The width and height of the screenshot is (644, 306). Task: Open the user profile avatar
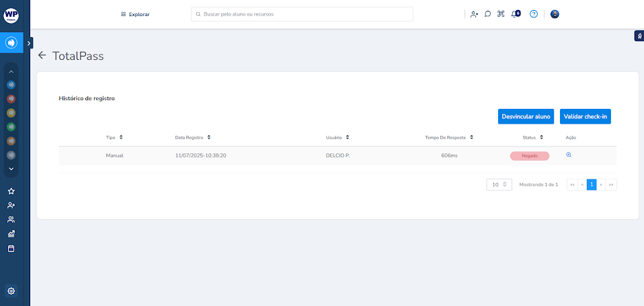coord(555,14)
